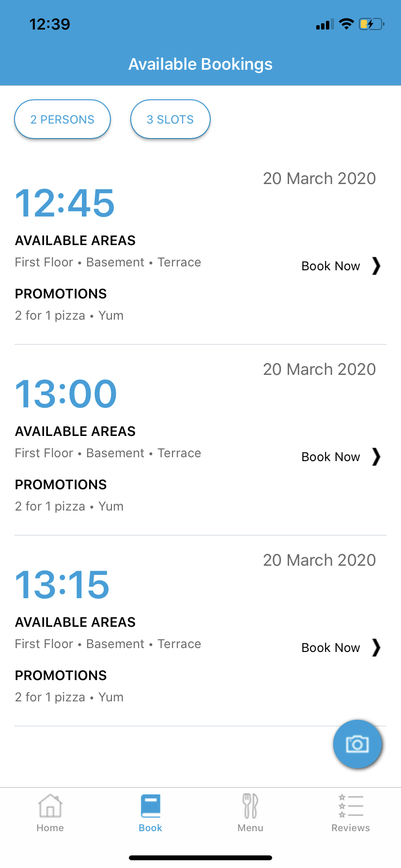401x868 pixels.
Task: Tap the battery charging status icon
Action: click(x=371, y=24)
